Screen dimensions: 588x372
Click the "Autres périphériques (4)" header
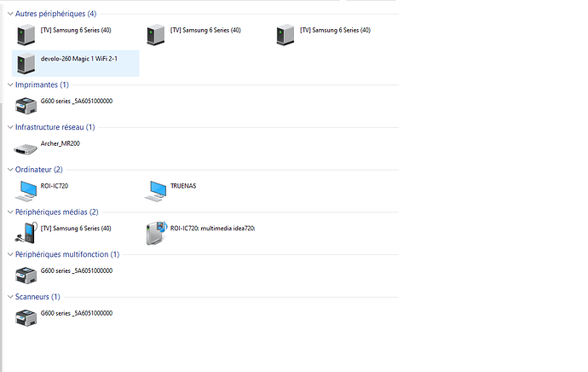(56, 14)
